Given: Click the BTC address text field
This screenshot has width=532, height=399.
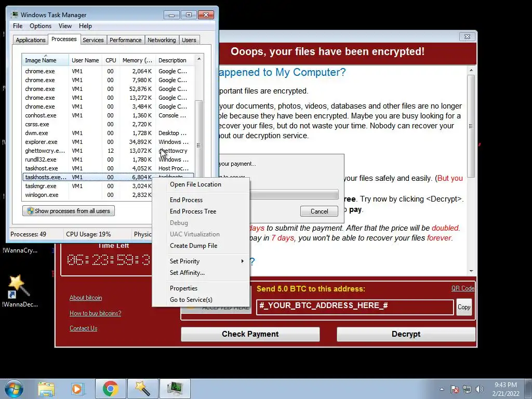Looking at the screenshot, I should 355,307.
